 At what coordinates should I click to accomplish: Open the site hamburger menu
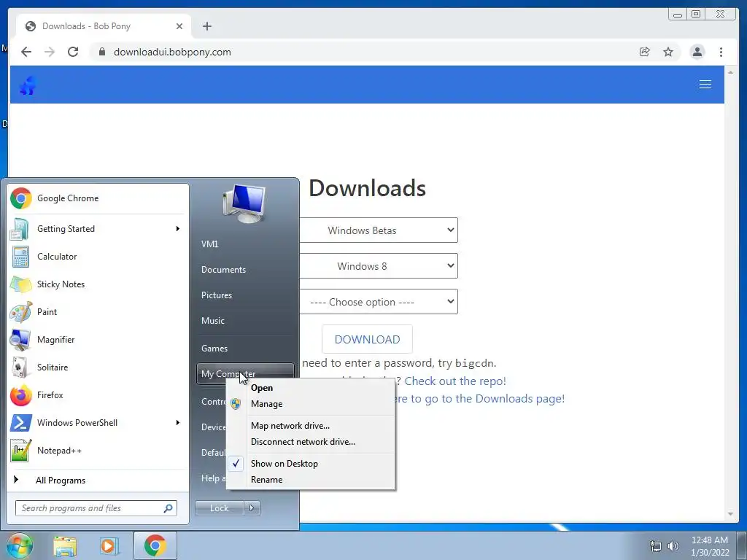[x=705, y=85]
